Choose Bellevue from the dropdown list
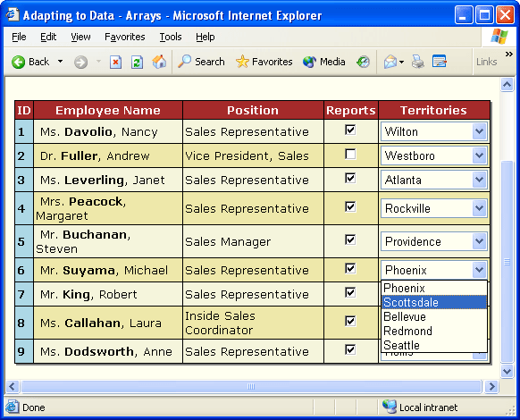Image resolution: width=520 pixels, height=420 pixels. coord(434,316)
